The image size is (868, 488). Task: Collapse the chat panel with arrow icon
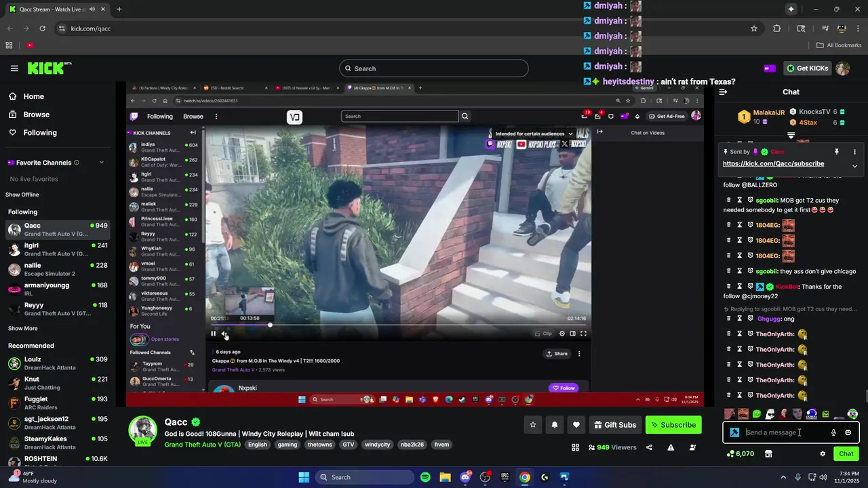(723, 91)
